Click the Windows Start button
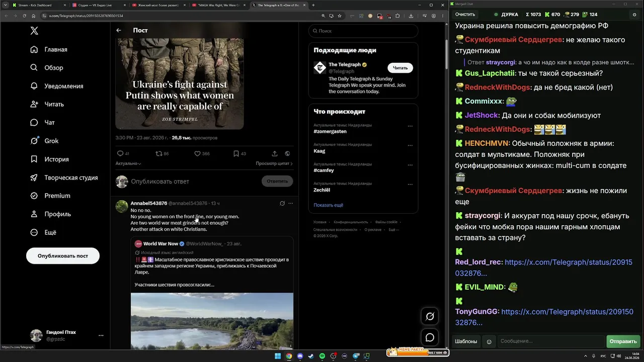 tap(278, 356)
